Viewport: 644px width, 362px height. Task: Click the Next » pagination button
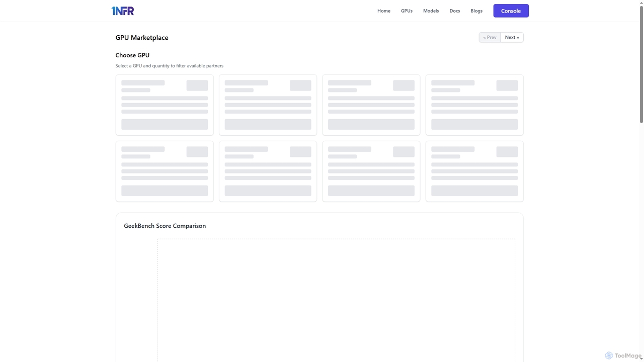click(x=512, y=37)
